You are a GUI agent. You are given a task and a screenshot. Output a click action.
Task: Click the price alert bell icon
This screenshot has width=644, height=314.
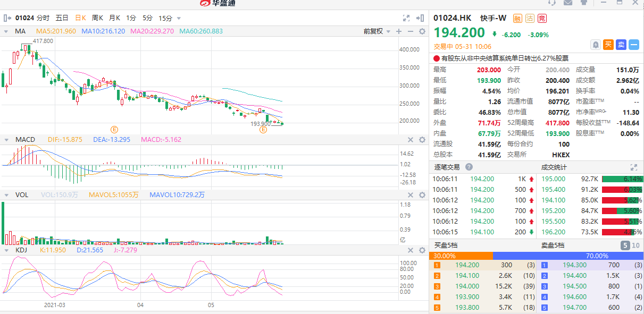[596, 45]
